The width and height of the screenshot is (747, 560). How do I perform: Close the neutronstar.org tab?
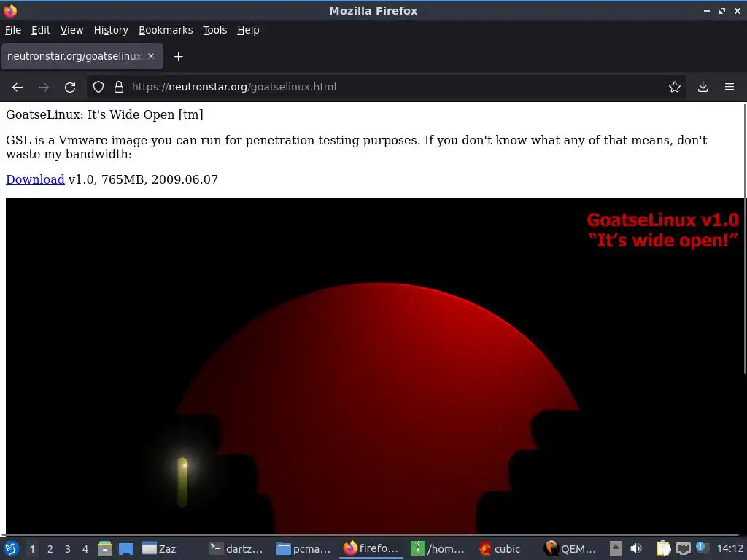[x=151, y=56]
